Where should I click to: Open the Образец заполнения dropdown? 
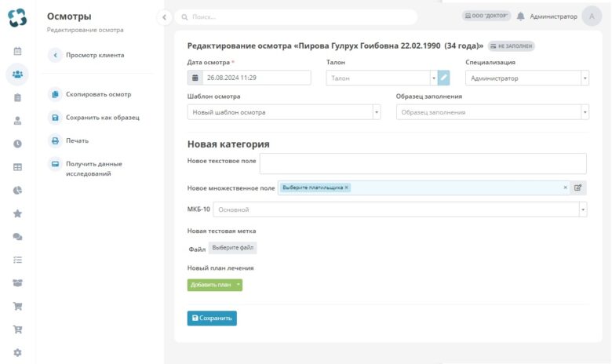tap(492, 112)
